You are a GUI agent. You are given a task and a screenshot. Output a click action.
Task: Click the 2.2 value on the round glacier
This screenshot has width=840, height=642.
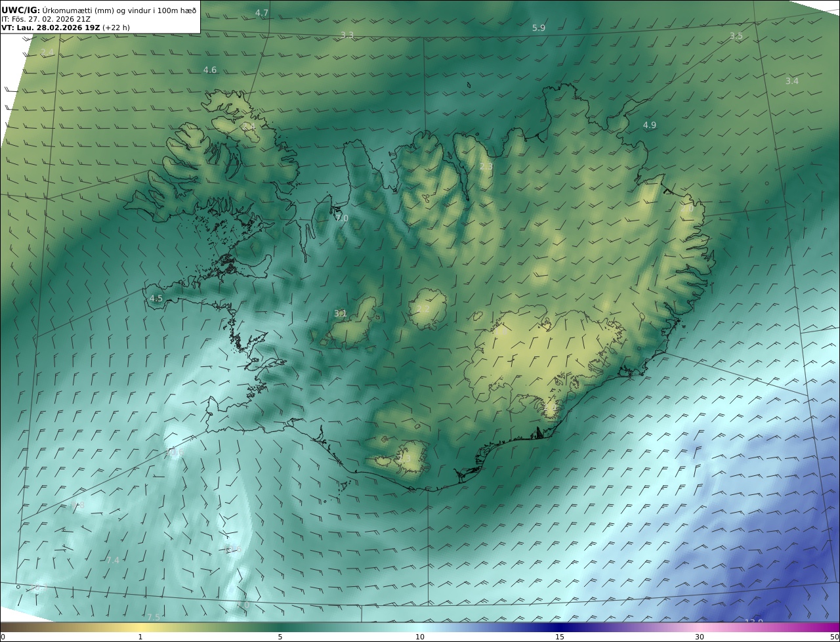[x=423, y=309]
